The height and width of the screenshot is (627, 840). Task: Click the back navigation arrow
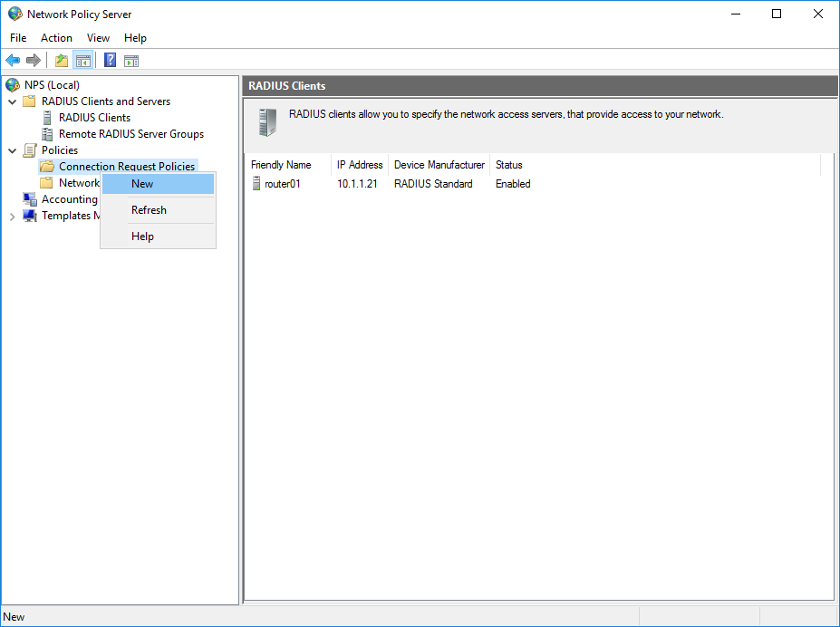pyautogui.click(x=12, y=60)
